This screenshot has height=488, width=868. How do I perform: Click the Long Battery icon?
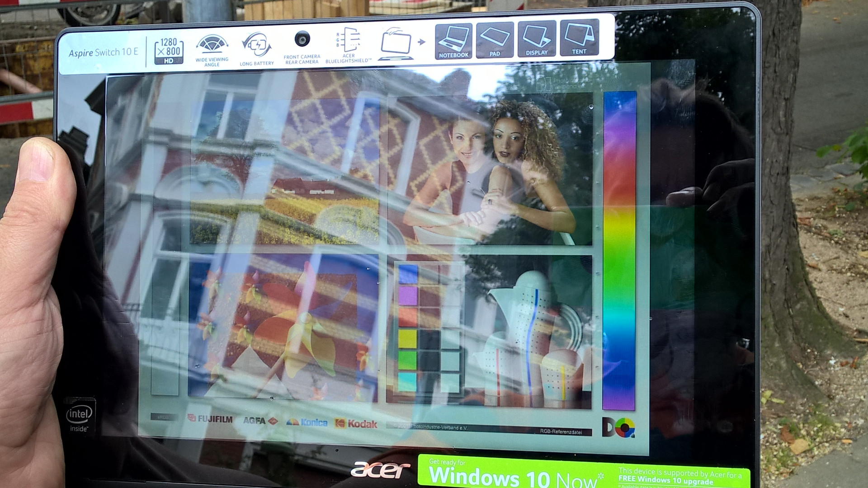(x=257, y=49)
